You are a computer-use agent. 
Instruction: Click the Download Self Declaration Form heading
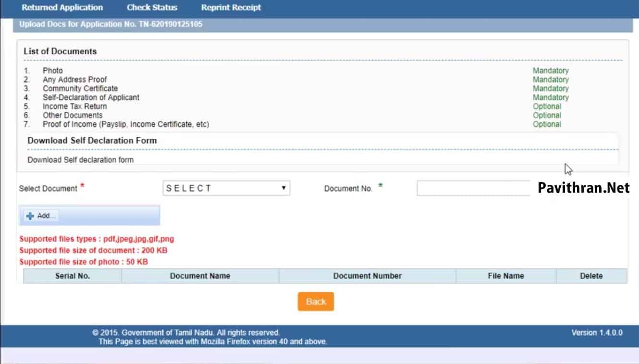coord(92,141)
